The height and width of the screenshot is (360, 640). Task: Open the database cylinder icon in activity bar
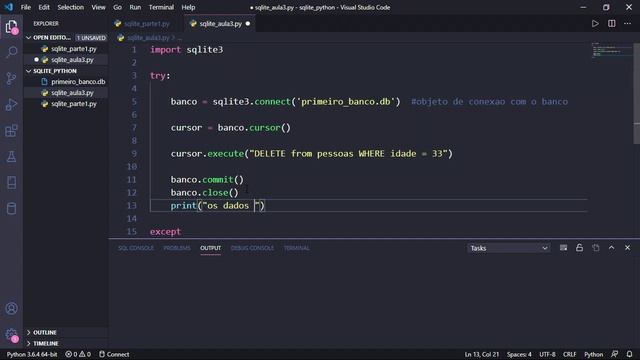(x=11, y=209)
